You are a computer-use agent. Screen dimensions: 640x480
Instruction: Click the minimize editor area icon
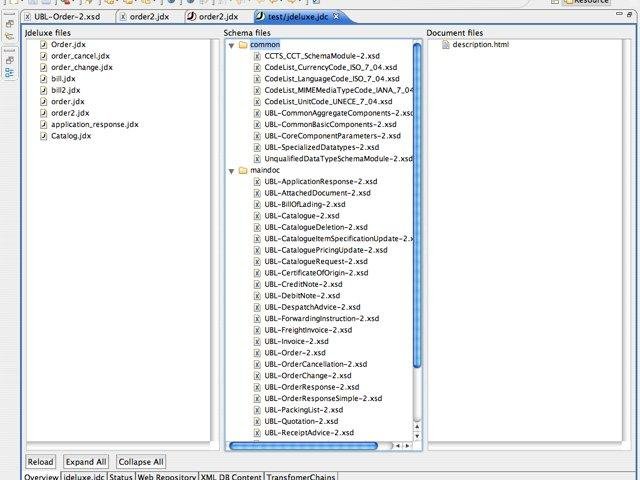click(619, 14)
